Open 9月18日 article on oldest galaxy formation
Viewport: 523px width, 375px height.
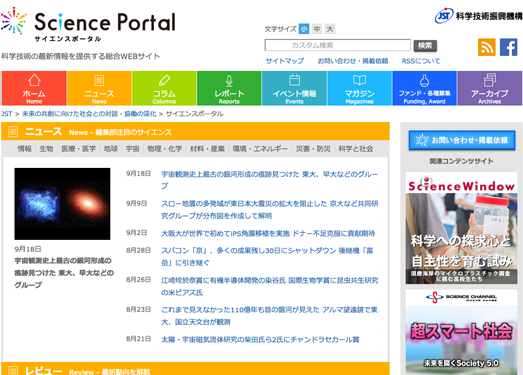(270, 180)
